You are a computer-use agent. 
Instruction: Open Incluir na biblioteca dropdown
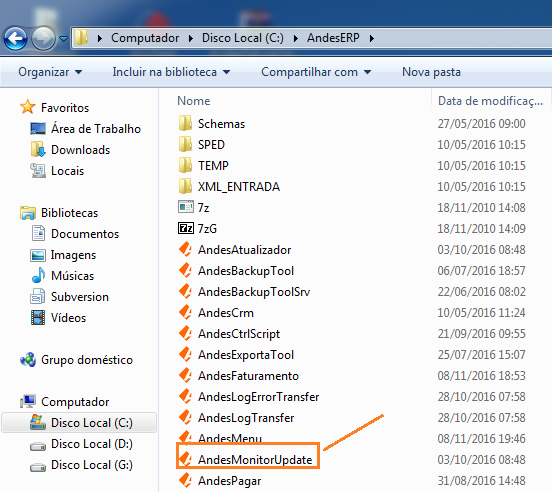[x=171, y=72]
